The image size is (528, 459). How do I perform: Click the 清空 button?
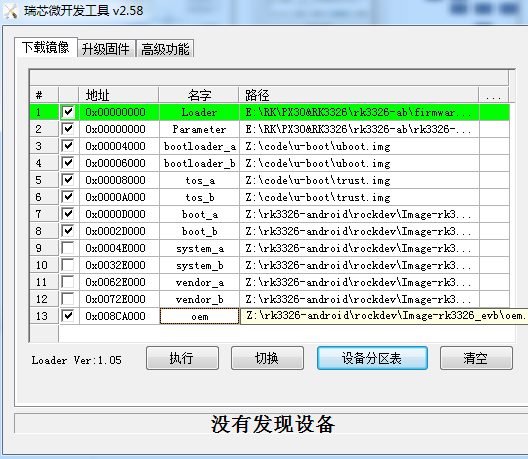tap(476, 358)
